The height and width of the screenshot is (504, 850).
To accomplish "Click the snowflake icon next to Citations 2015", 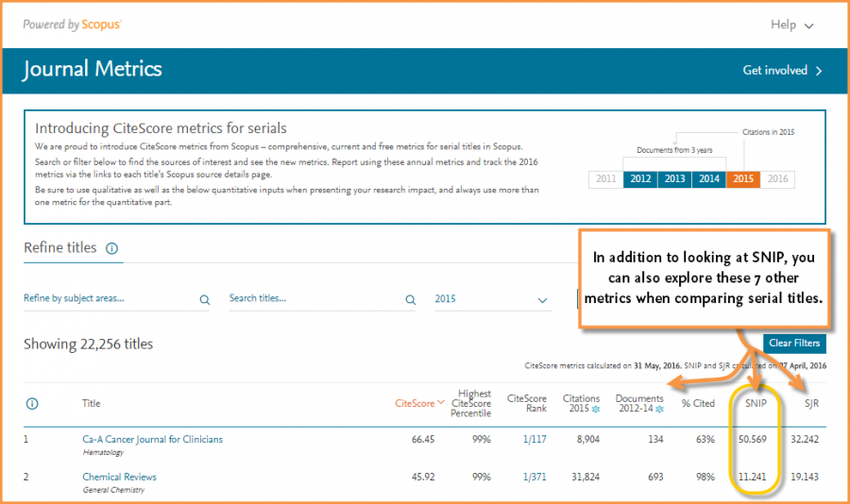I will [x=596, y=410].
